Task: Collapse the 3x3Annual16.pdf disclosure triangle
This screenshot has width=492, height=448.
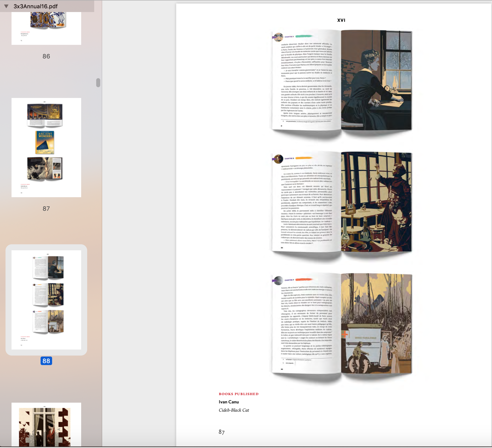Action: (x=7, y=6)
